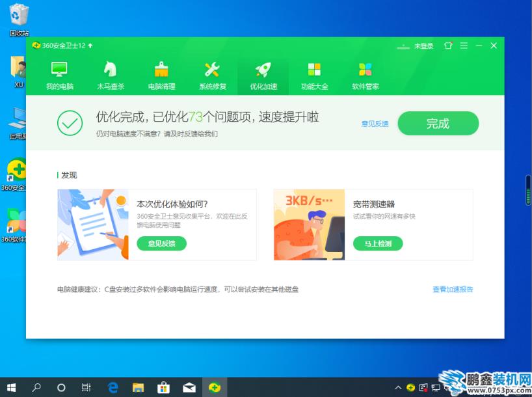This screenshot has height=397, width=532.
Task: Open the main menu hamburger icon
Action: point(464,46)
